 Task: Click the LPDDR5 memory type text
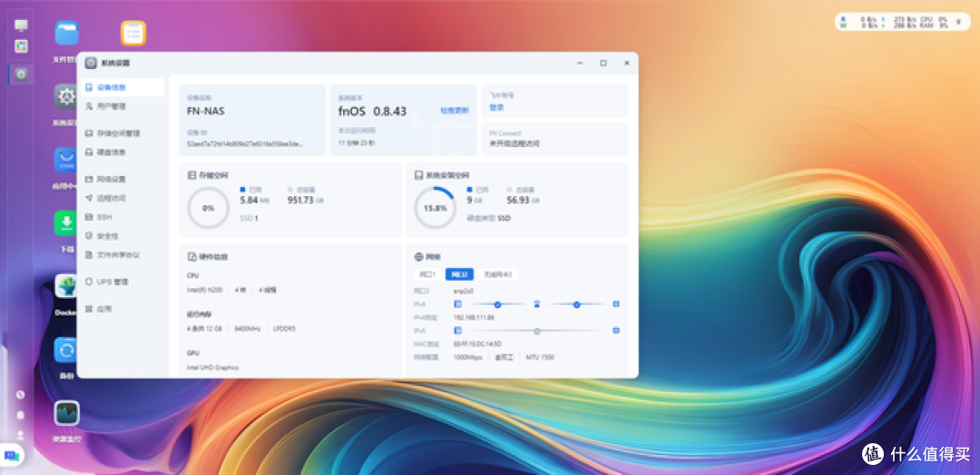point(284,329)
